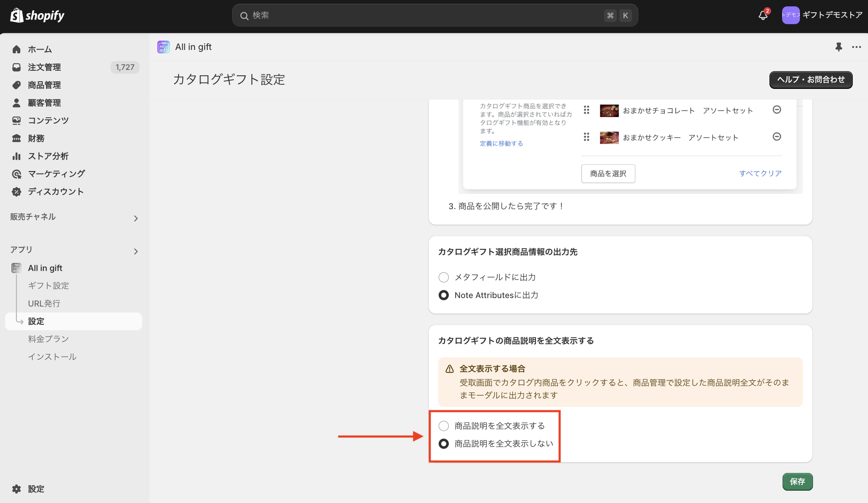Remove おまかせチョコレート アソートセット with minus icon
Image resolution: width=868 pixels, height=503 pixels.
pos(777,110)
